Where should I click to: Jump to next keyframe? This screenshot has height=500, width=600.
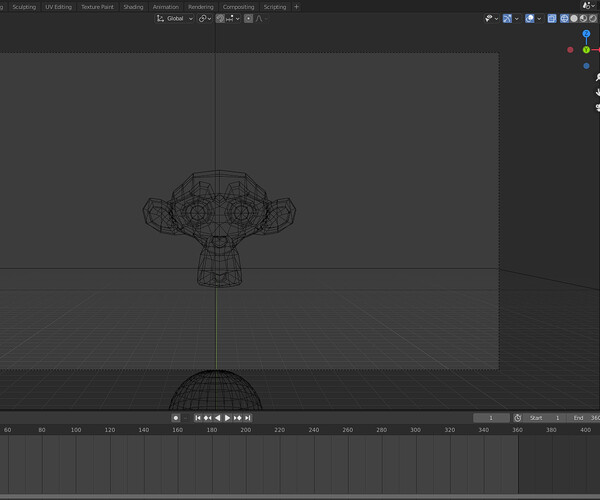(237, 418)
